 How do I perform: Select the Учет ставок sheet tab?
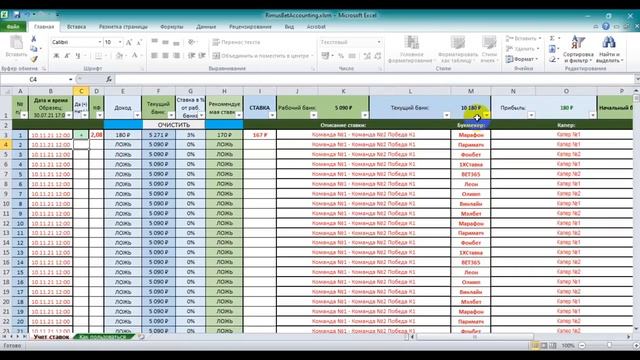pos(51,337)
